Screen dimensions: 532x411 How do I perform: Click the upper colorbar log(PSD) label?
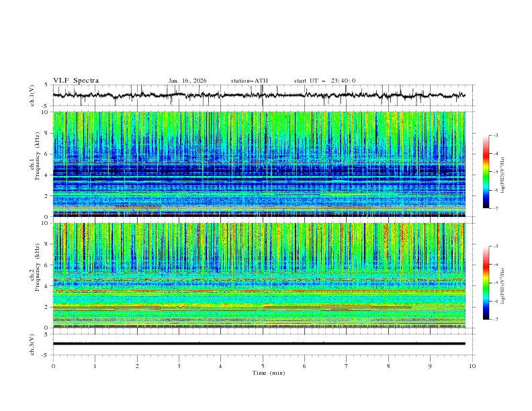tap(503, 175)
